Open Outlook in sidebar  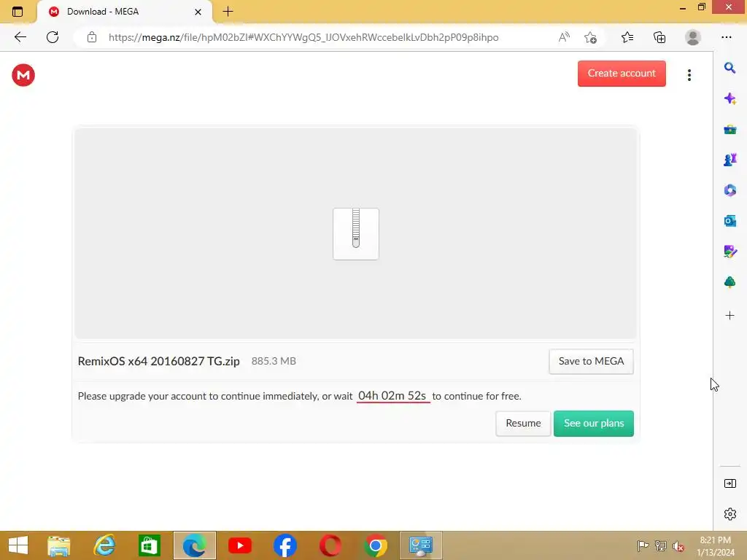tap(729, 221)
